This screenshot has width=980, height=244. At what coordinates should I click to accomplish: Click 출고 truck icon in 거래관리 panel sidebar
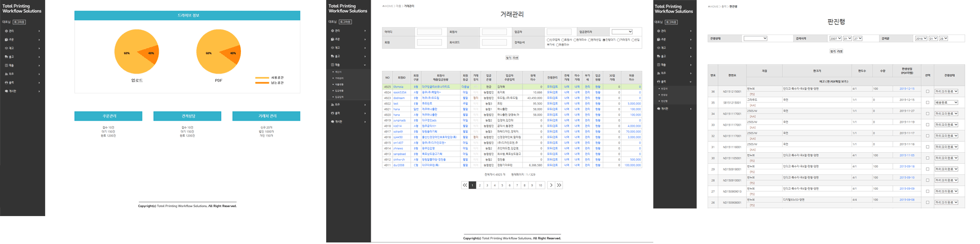(x=332, y=56)
